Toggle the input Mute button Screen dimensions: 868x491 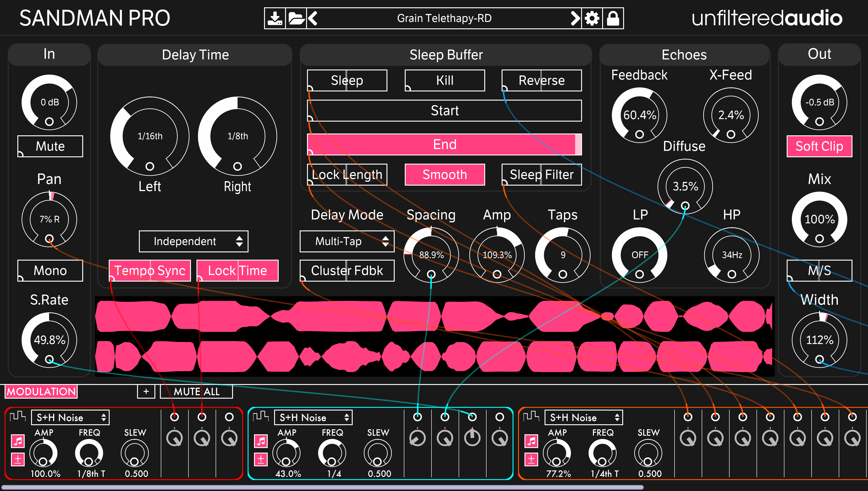point(50,146)
